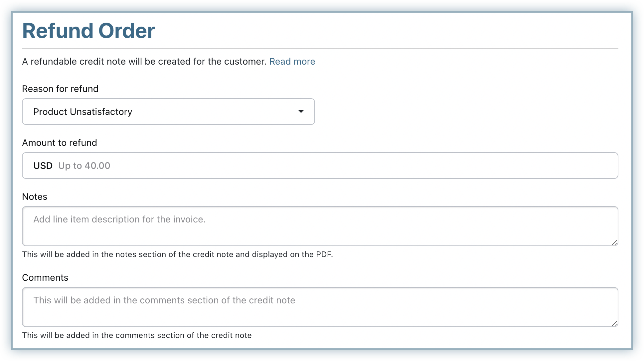The image size is (644, 361).
Task: Click the 'Up to 40.00' placeholder text
Action: coord(84,166)
